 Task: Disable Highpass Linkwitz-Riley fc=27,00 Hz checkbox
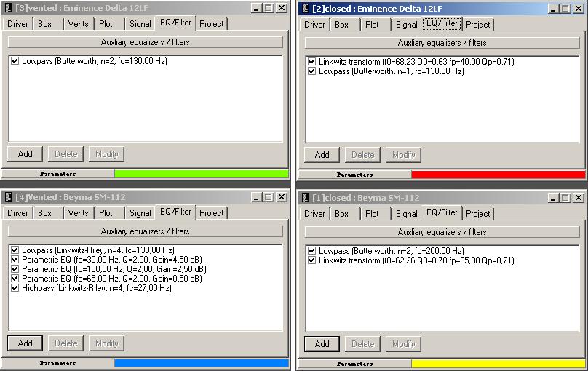(x=15, y=288)
